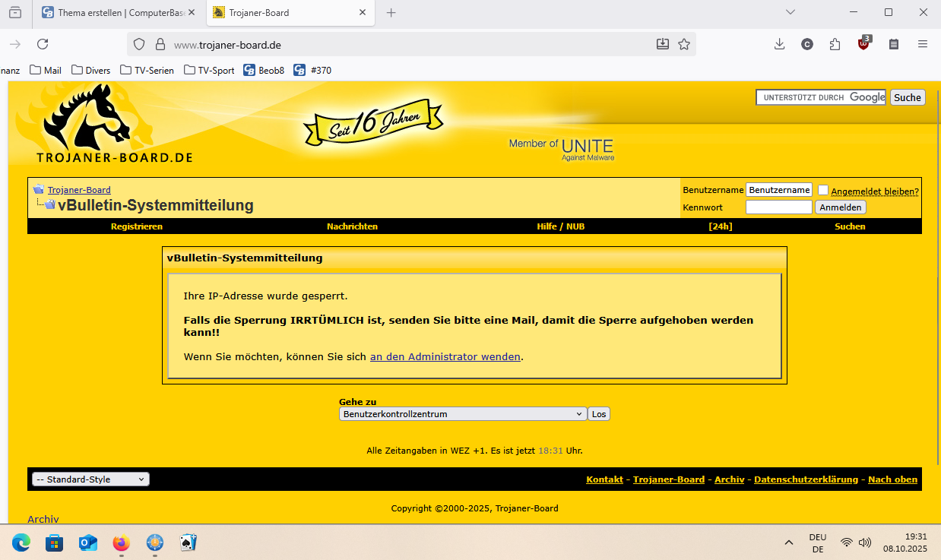Open Outlook from the taskbar

88,543
